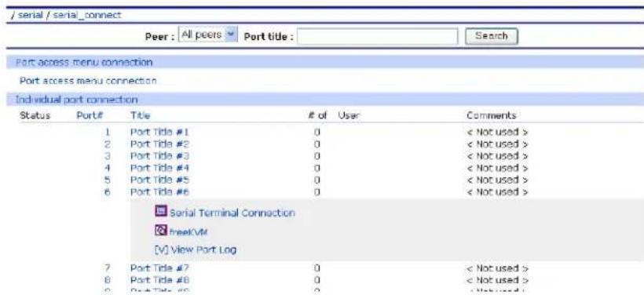Open the Port access menu connection link
The image size is (644, 295).
[x=88, y=81]
